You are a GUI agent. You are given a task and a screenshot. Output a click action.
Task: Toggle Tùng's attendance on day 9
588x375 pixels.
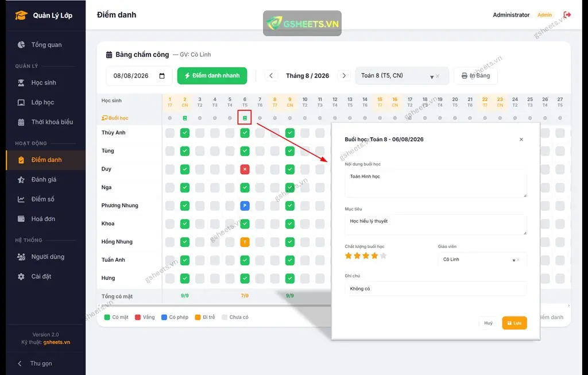[289, 151]
